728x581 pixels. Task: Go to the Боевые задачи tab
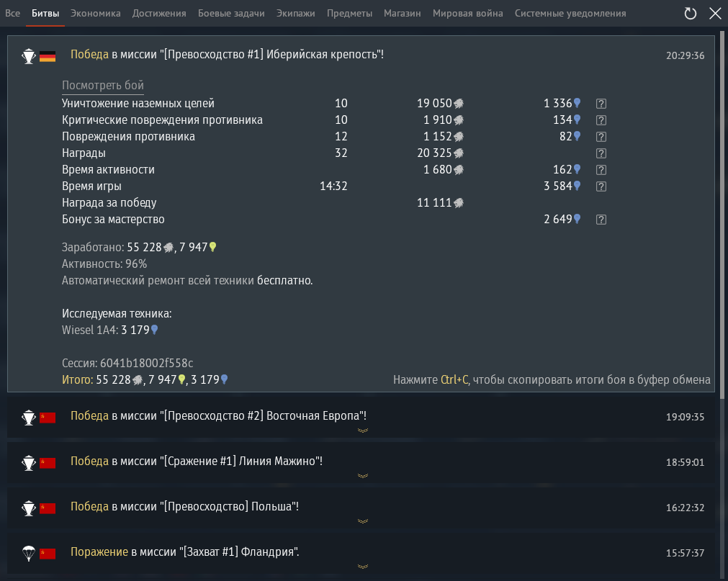click(x=231, y=14)
